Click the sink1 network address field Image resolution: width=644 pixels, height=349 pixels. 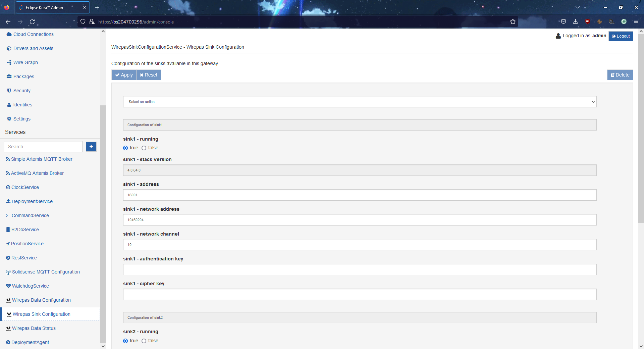click(x=360, y=220)
